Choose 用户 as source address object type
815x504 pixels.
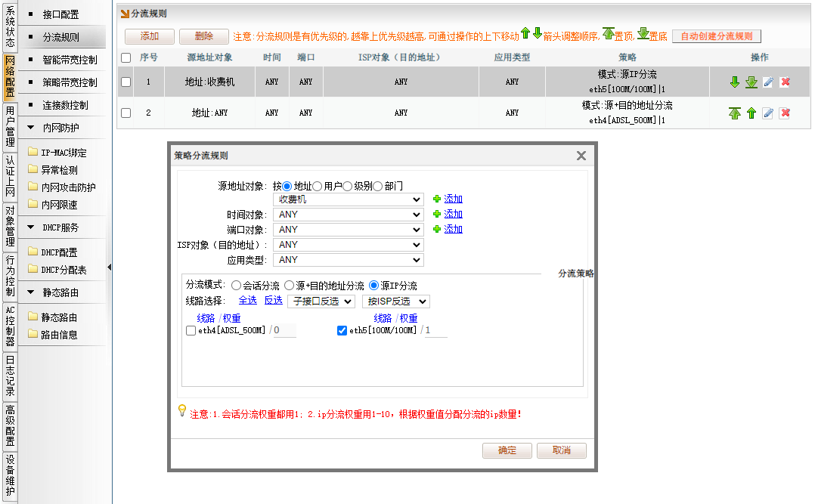[x=318, y=186]
